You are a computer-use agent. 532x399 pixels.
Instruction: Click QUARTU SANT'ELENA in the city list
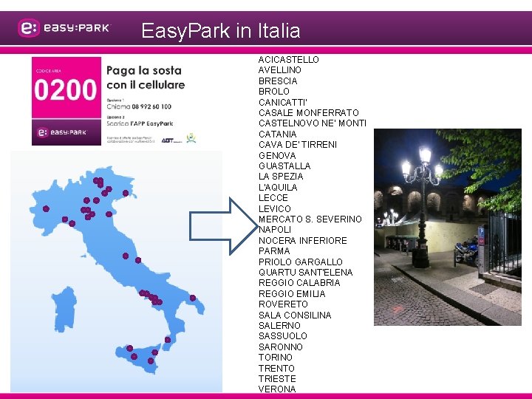click(306, 273)
